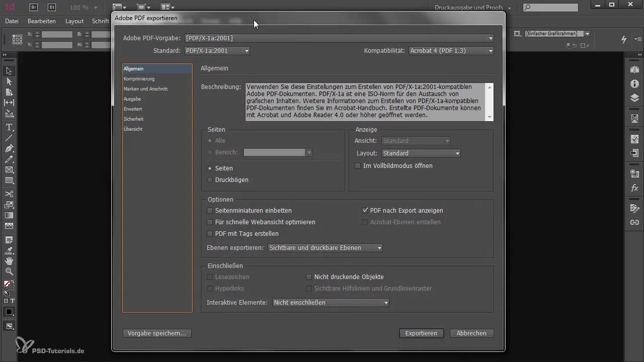The width and height of the screenshot is (644, 362).
Task: Select the Type tool
Action: pos(9,127)
